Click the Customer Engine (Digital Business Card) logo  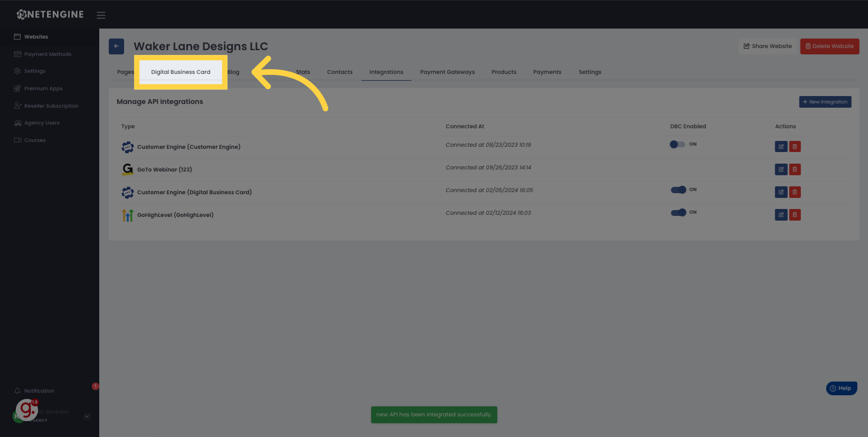128,192
